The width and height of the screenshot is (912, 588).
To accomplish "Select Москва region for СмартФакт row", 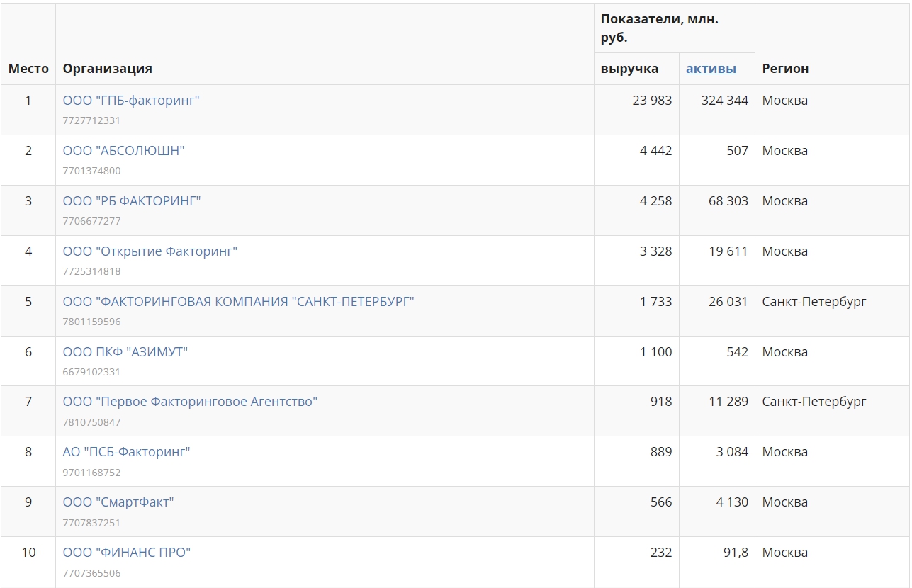I will (x=785, y=502).
